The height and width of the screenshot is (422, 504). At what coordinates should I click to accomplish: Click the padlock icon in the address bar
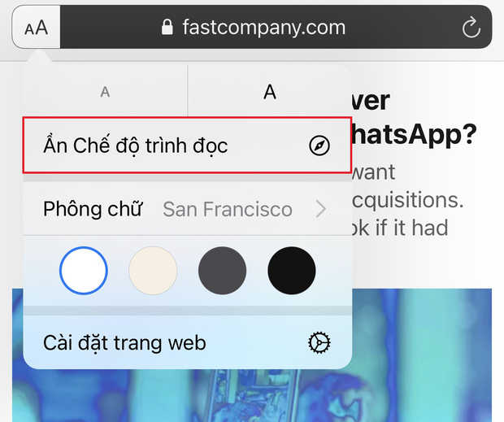pos(167,27)
